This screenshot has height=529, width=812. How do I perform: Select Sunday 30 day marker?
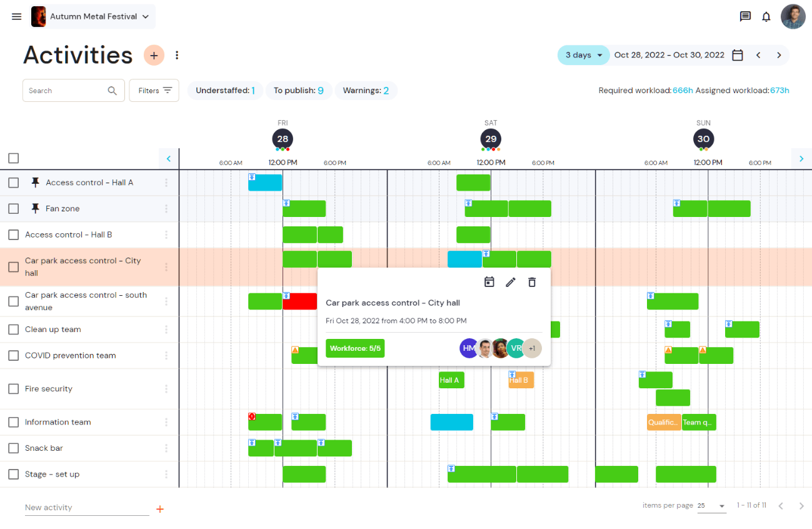[x=704, y=139]
